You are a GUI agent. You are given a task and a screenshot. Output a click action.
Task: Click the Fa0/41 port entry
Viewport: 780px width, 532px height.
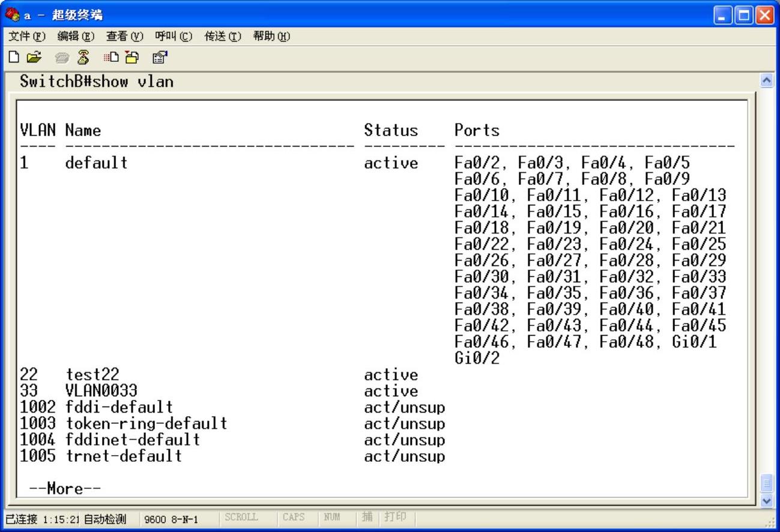(699, 309)
